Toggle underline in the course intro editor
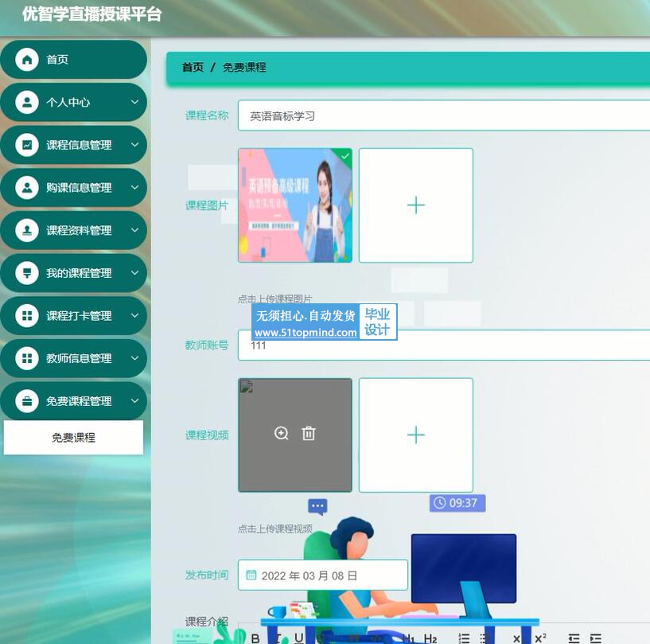650x644 pixels. click(x=299, y=638)
